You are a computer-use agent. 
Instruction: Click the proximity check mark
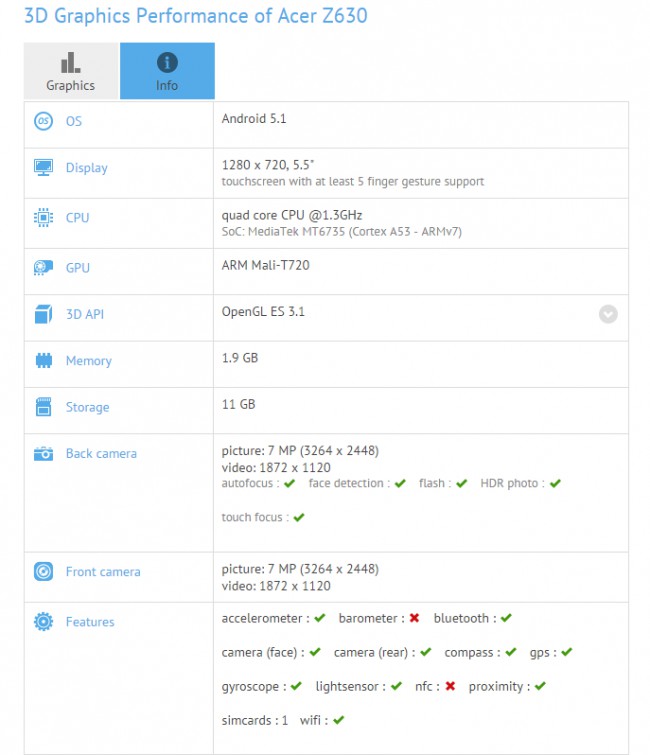(x=540, y=686)
